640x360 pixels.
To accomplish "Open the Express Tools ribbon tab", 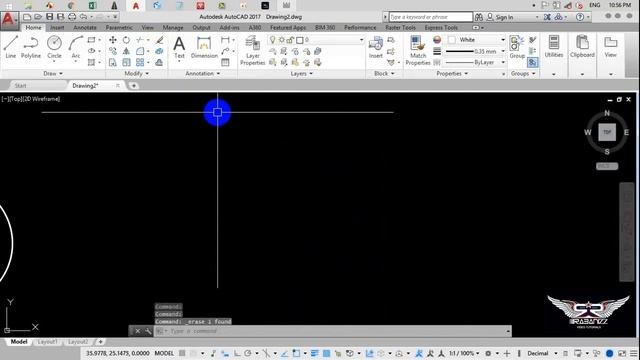I will pos(441,28).
